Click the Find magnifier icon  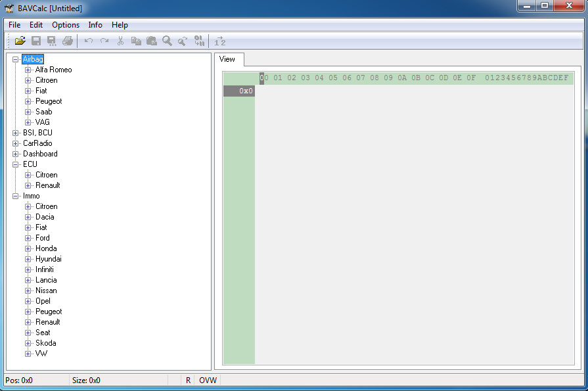168,41
